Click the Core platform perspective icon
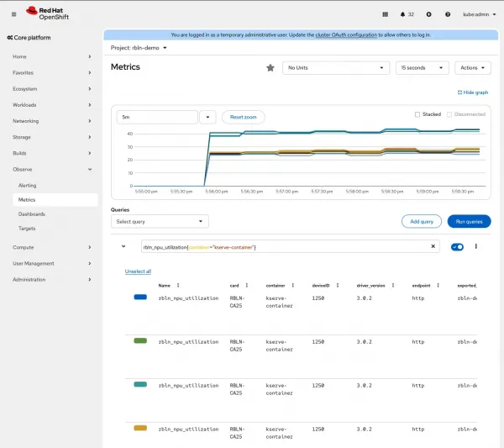This screenshot has height=448, width=504. click(10, 38)
